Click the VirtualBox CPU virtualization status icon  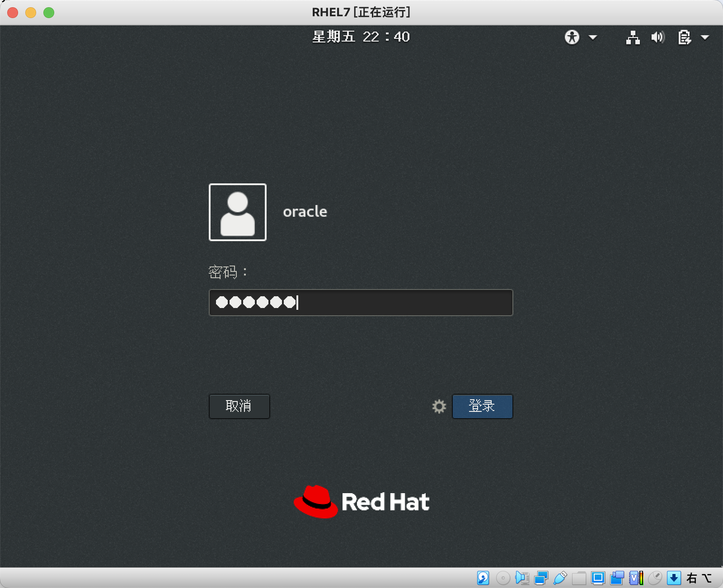click(636, 578)
